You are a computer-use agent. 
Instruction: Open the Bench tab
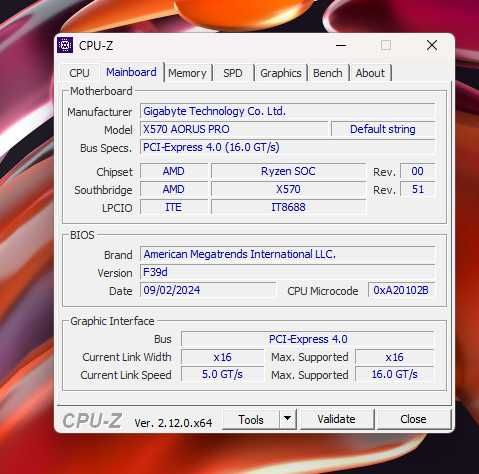point(328,73)
